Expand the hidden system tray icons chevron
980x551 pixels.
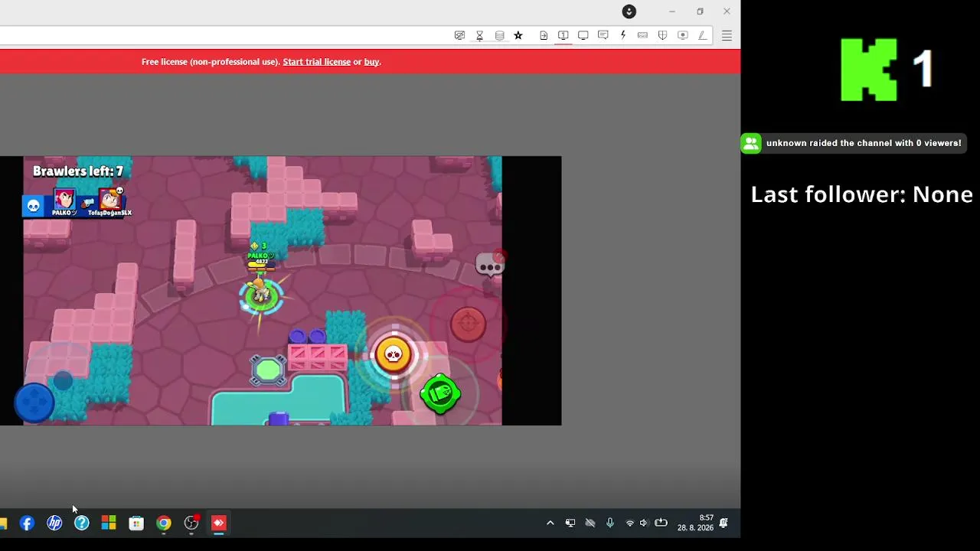550,523
